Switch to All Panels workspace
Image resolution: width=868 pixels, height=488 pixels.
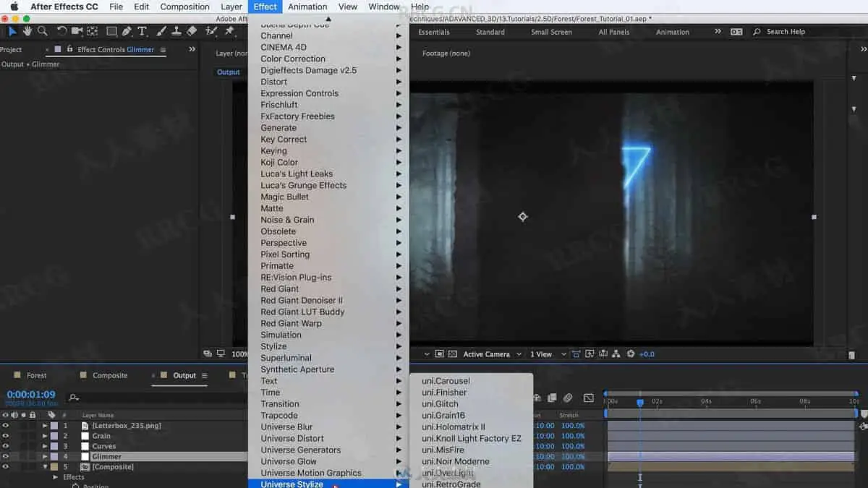point(613,32)
